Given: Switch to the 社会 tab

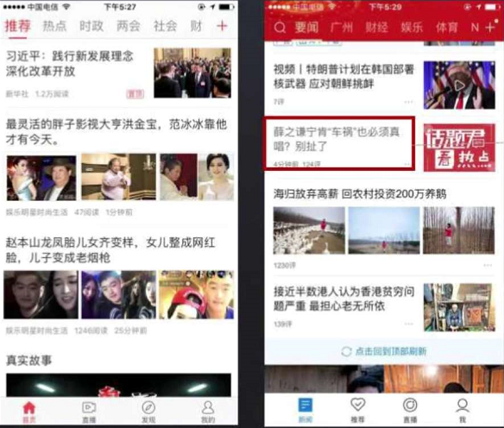Looking at the screenshot, I should pos(165,26).
